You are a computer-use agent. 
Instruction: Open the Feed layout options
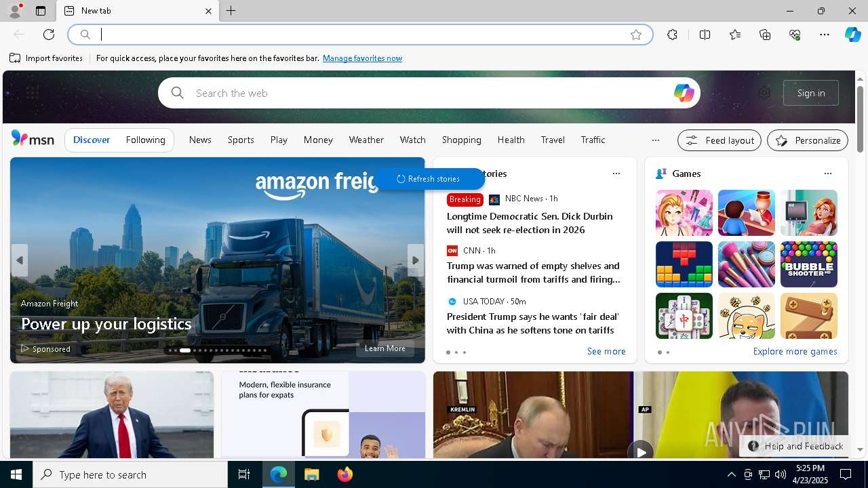point(719,140)
